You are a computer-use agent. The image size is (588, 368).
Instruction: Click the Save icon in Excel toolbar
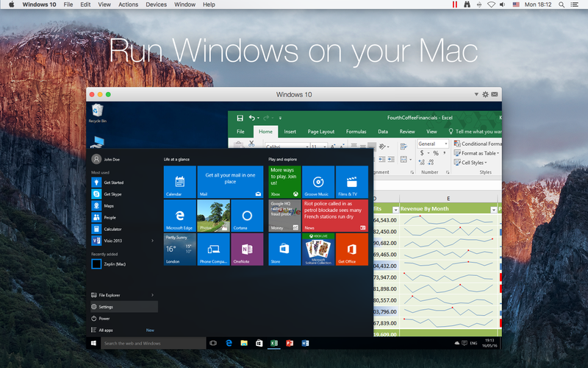(x=239, y=118)
